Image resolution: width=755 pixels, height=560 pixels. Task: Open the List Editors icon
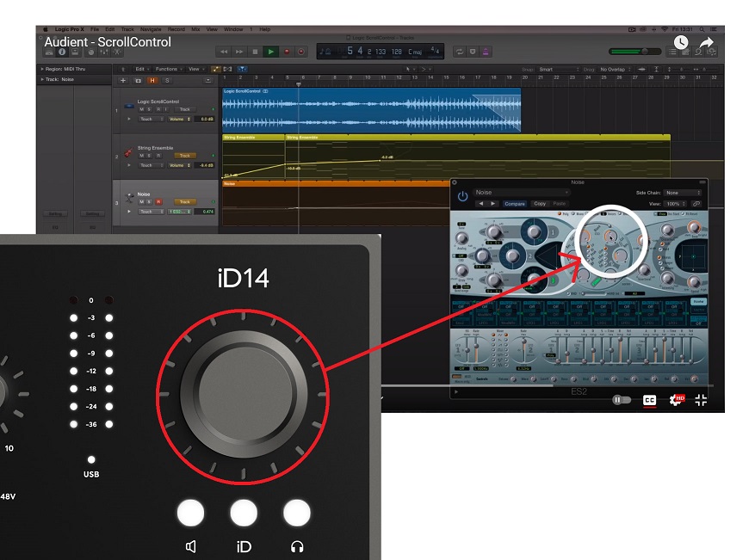point(672,52)
